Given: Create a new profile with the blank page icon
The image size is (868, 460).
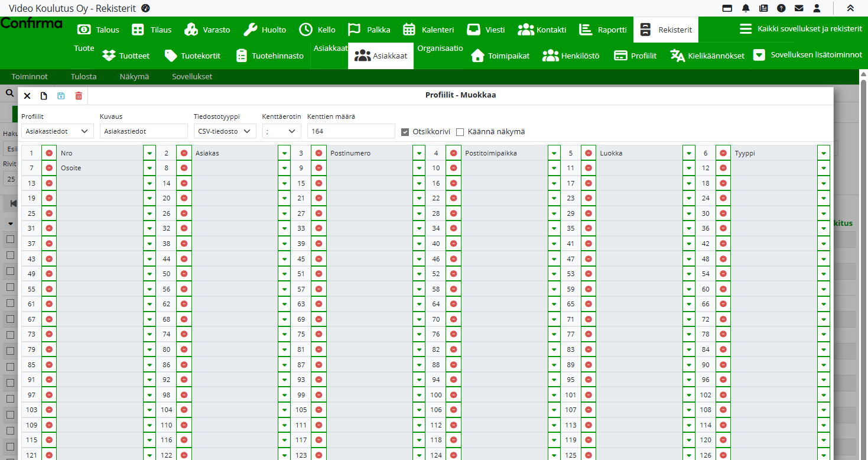Looking at the screenshot, I should click(x=44, y=96).
